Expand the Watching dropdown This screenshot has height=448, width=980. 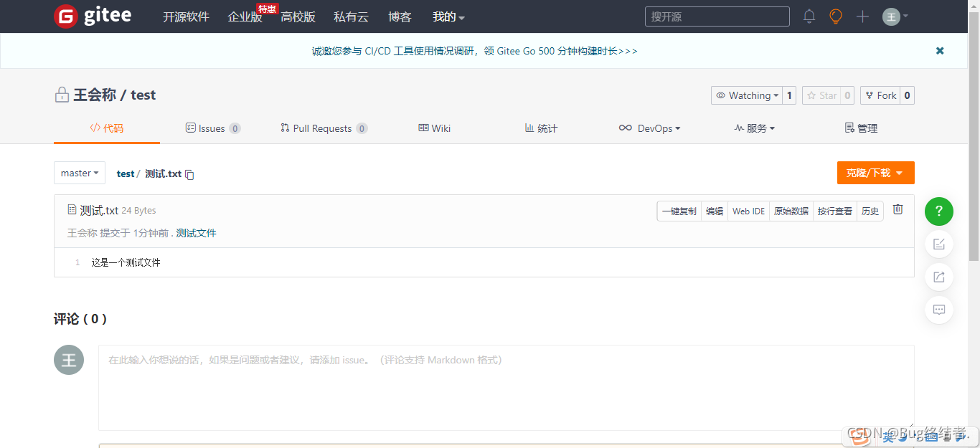click(747, 95)
